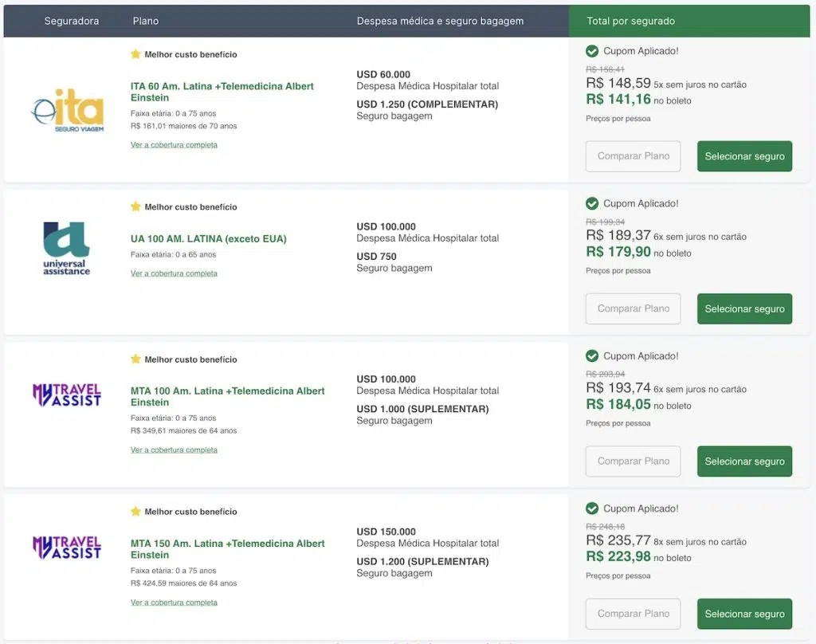Image resolution: width=816 pixels, height=644 pixels.
Task: Click My Travel Assist logo for MTA 100
Action: 67,395
